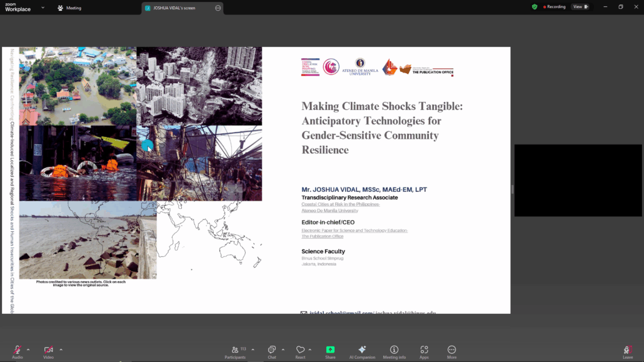Select the JOSHUA VIDAL's screen tab
This screenshot has height=362, width=644.
(x=174, y=8)
